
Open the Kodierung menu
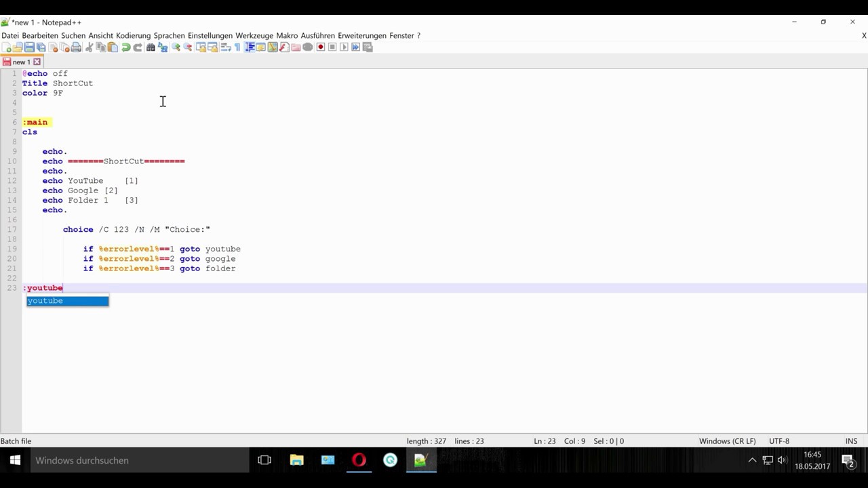133,35
